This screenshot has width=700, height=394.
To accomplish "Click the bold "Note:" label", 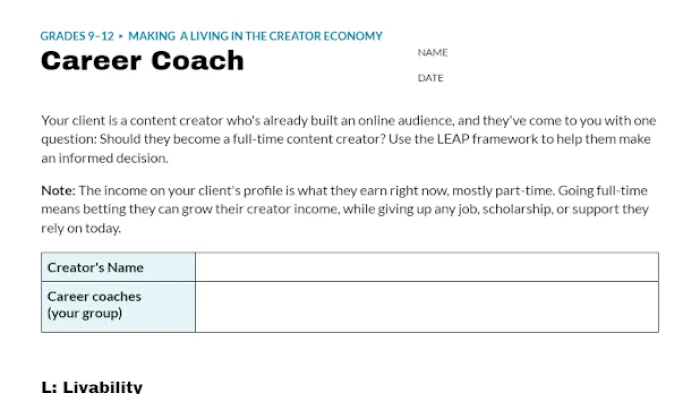I will point(58,191).
